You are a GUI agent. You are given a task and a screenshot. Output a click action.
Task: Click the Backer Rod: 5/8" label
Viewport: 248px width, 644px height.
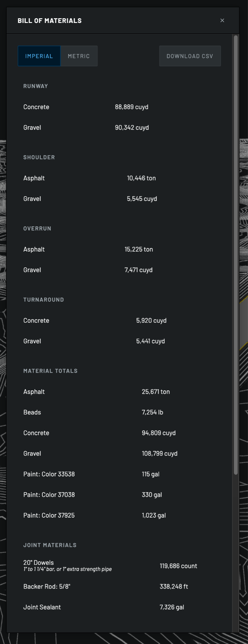click(x=47, y=586)
